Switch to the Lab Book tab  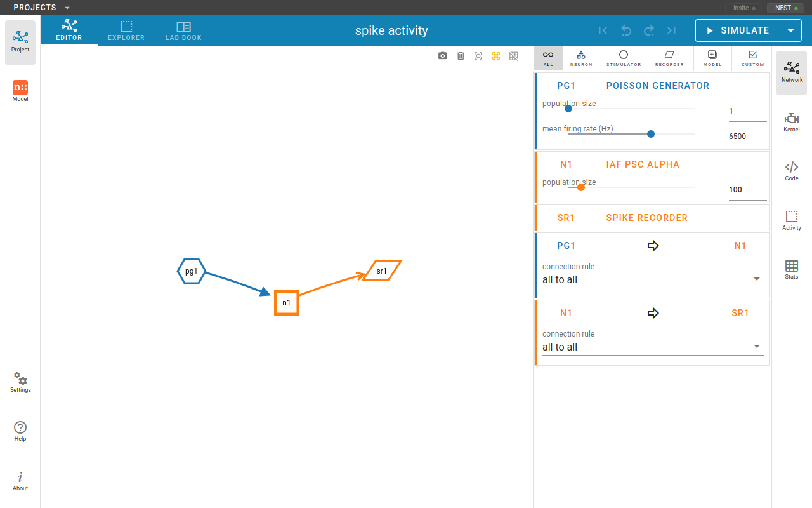pyautogui.click(x=183, y=30)
